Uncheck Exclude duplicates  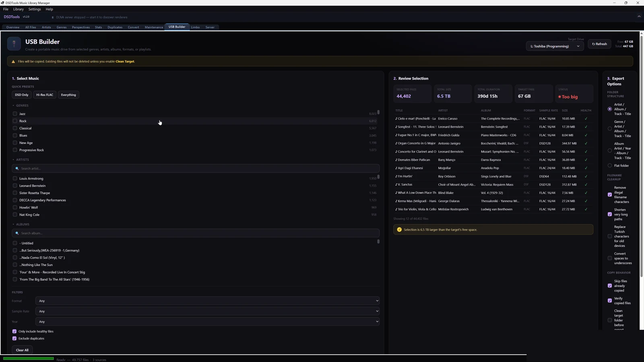pos(14,339)
